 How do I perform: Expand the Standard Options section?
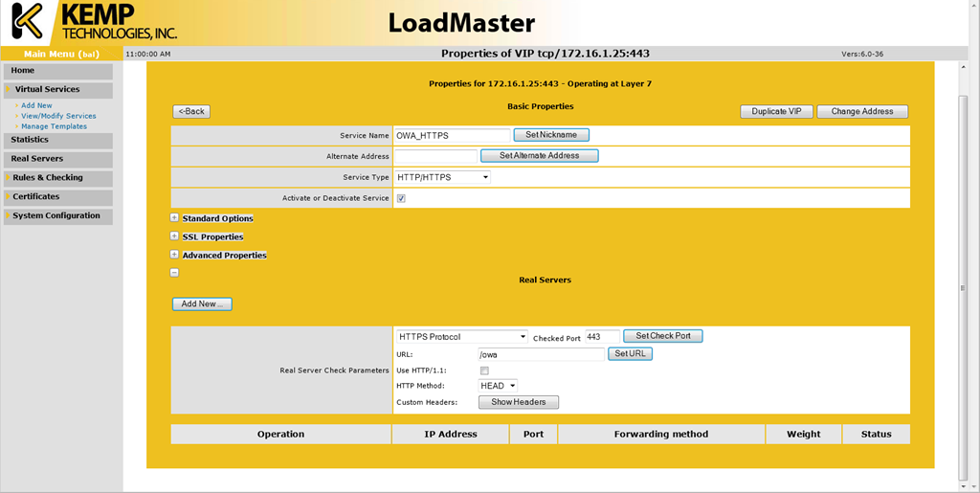click(x=174, y=218)
